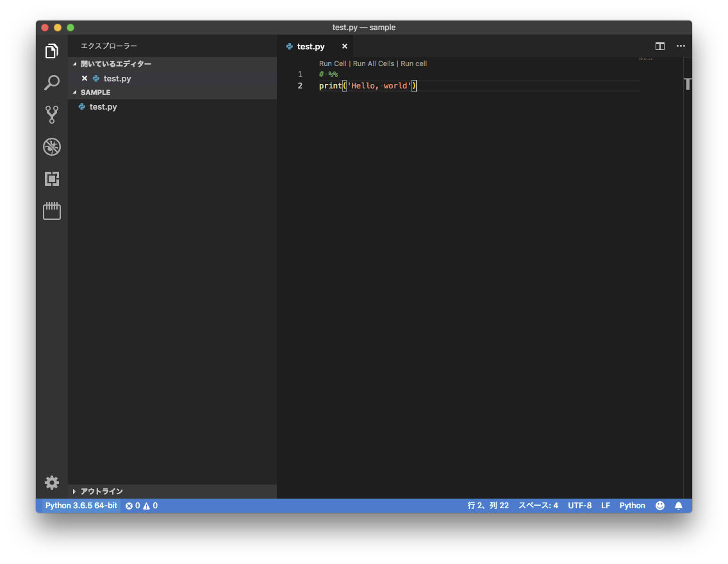Collapse the SAMPLE folder section
728x564 pixels.
tap(172, 92)
